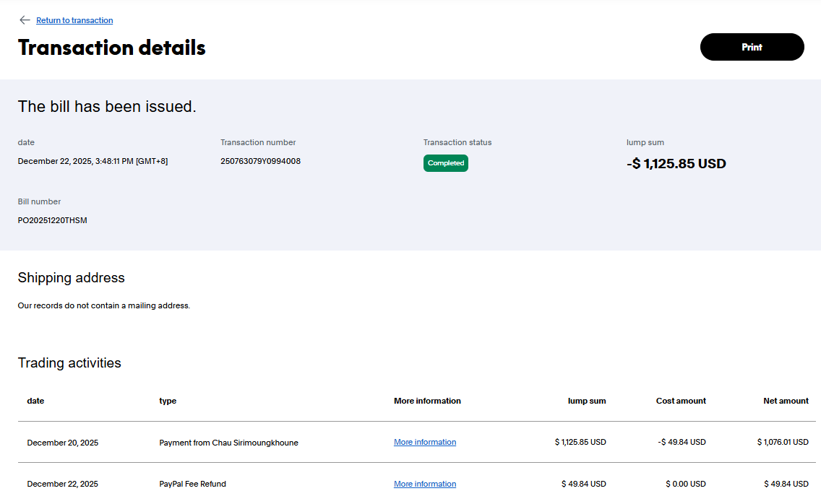Click the Trading activities section heading
The height and width of the screenshot is (504, 821).
(x=69, y=363)
